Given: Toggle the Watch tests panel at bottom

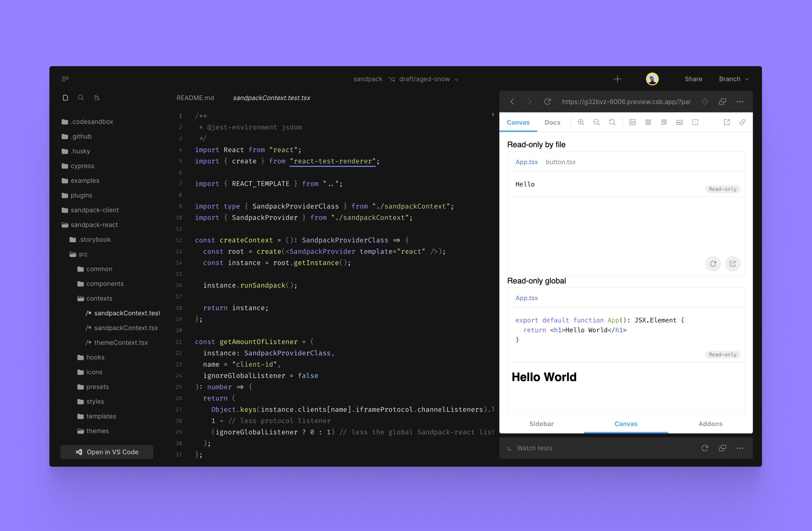Looking at the screenshot, I should click(534, 448).
